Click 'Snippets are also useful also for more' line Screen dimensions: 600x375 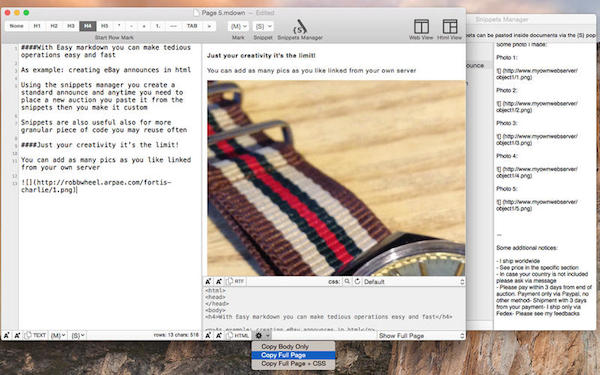pyautogui.click(x=96, y=122)
